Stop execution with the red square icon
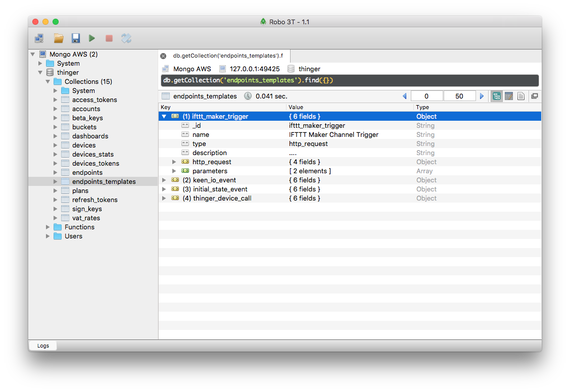Screen dimensions: 570x392 [x=109, y=38]
